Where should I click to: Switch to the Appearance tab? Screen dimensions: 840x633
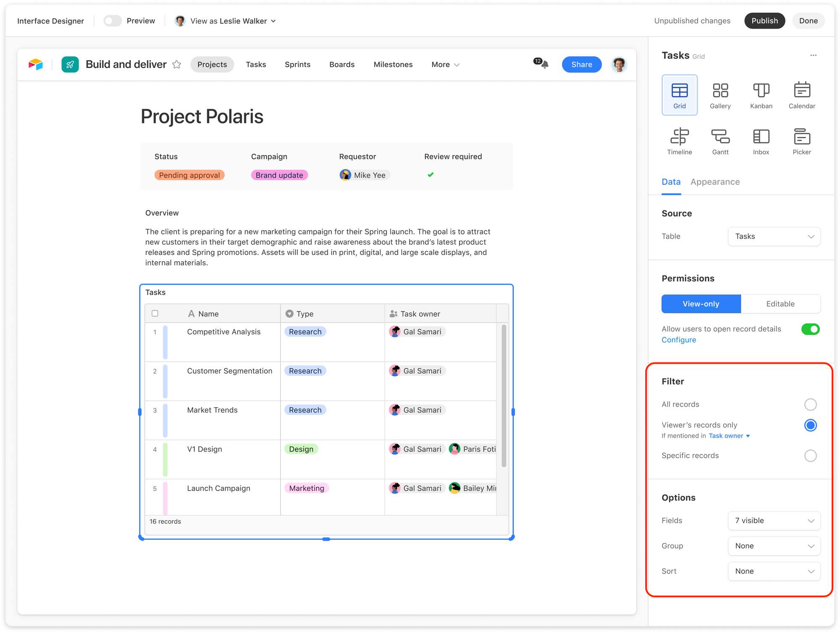(x=715, y=182)
